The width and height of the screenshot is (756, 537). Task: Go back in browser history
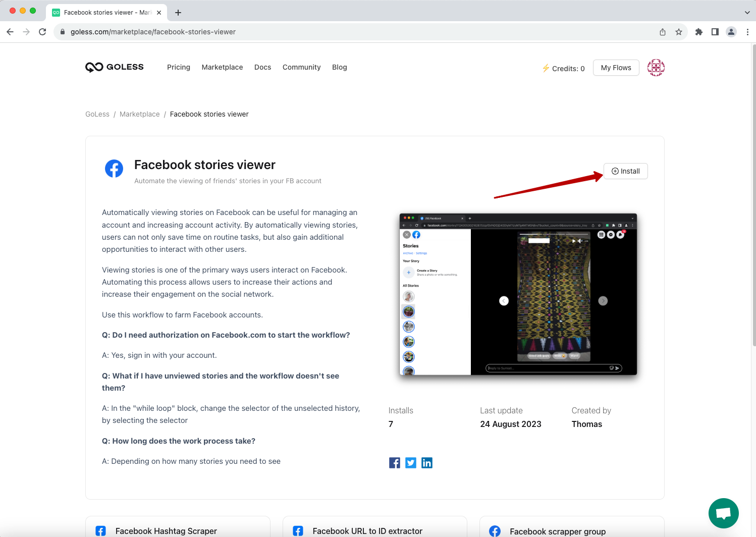(10, 32)
